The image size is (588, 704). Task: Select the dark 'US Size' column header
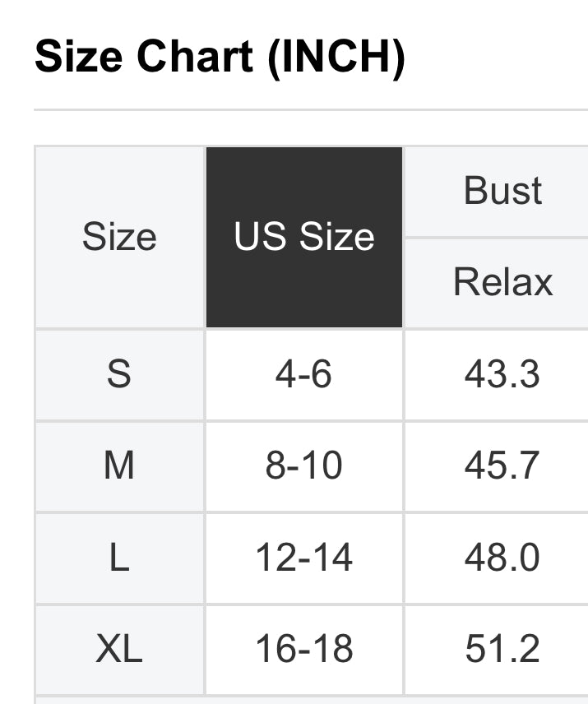coord(304,238)
